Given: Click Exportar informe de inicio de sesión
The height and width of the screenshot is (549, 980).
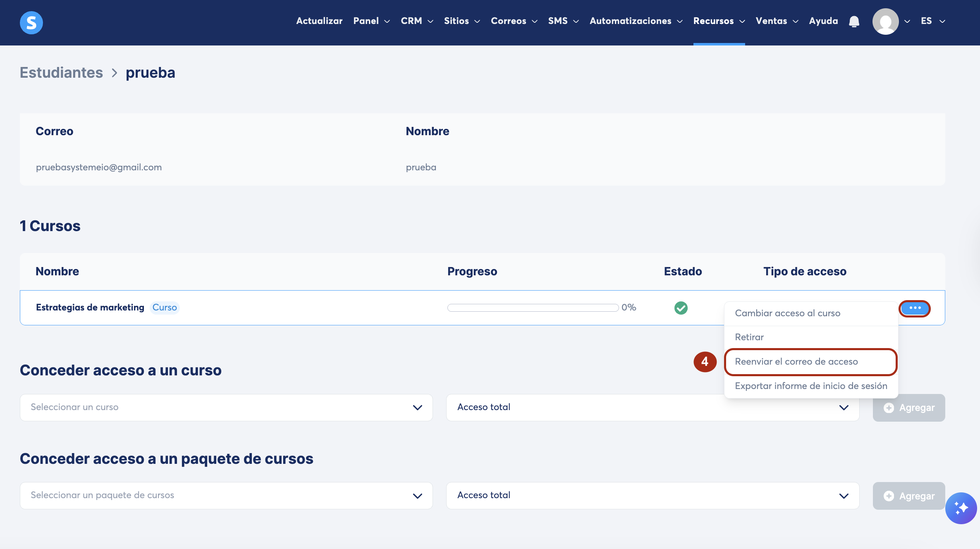Looking at the screenshot, I should 810,386.
